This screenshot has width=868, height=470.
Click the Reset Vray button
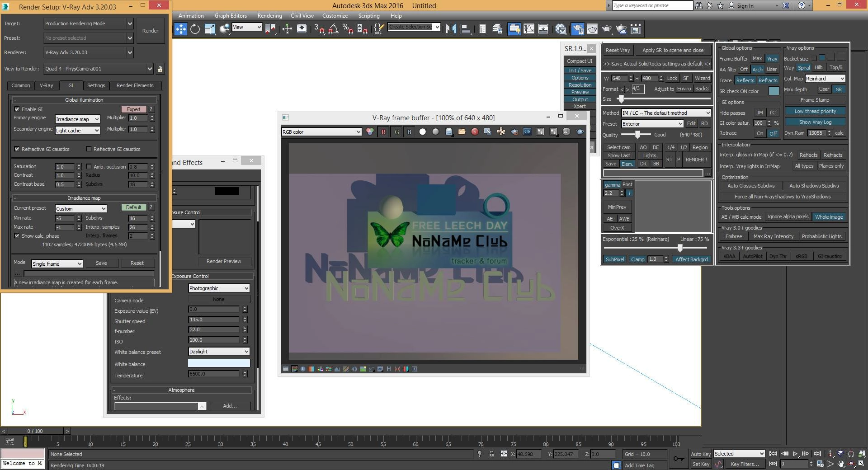[x=618, y=50]
